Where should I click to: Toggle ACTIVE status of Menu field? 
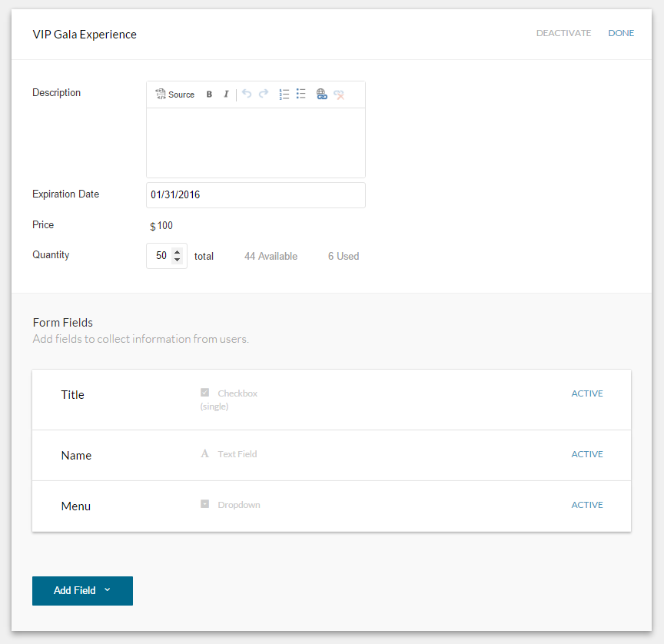click(587, 505)
